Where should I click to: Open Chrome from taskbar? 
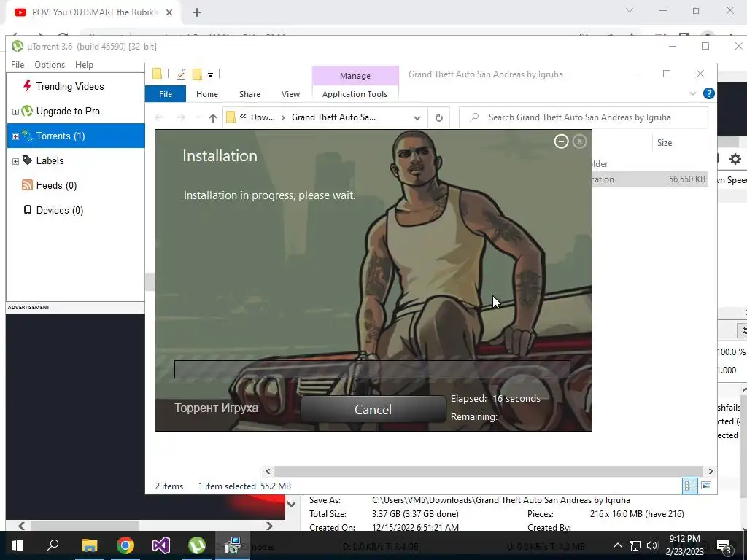tap(125, 545)
